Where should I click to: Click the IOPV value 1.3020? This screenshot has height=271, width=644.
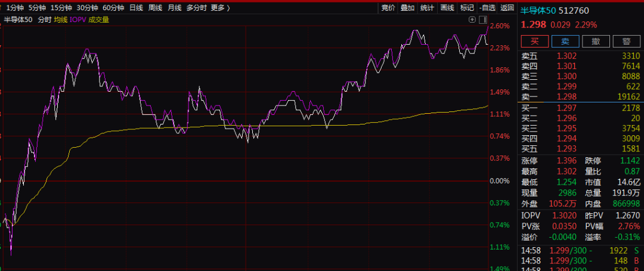pos(564,216)
